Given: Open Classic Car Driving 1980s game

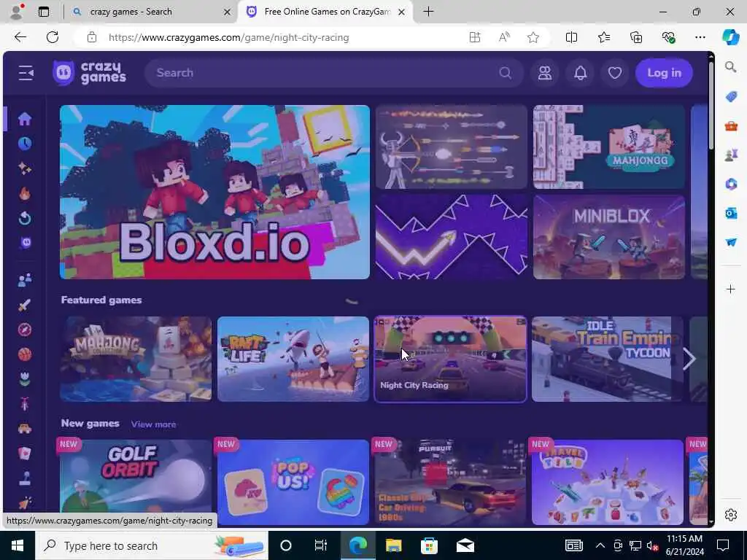Looking at the screenshot, I should pos(451,482).
